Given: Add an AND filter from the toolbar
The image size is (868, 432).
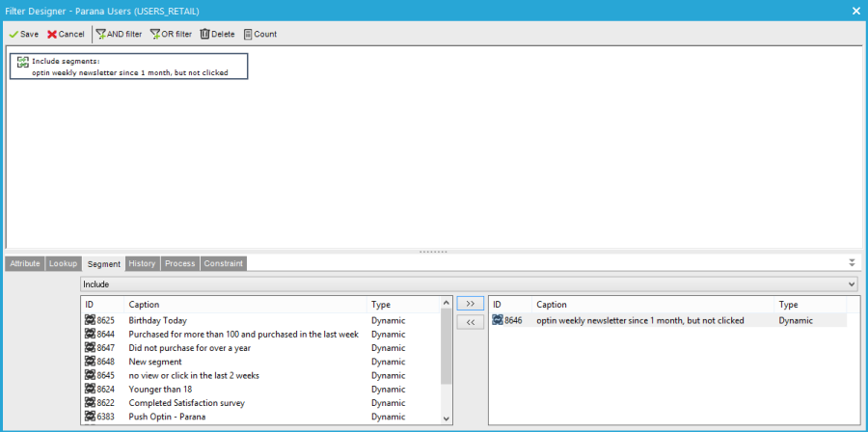Looking at the screenshot, I should pyautogui.click(x=100, y=34).
